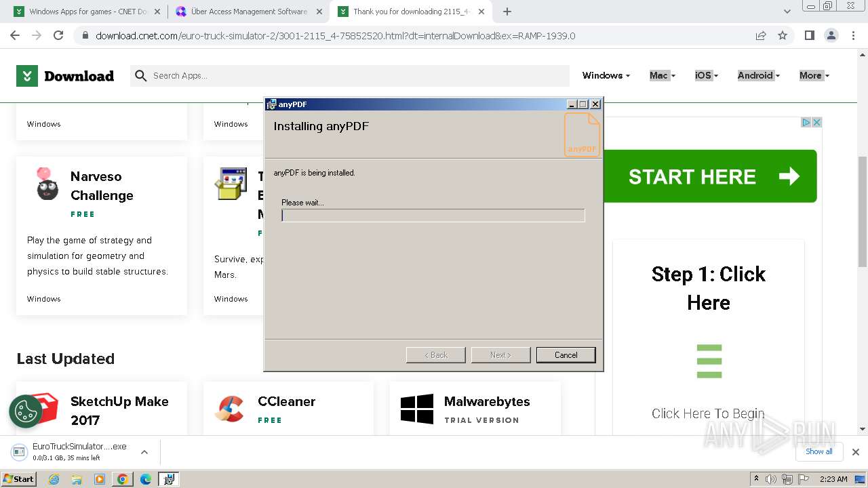Open a new browser tab

pos(507,12)
